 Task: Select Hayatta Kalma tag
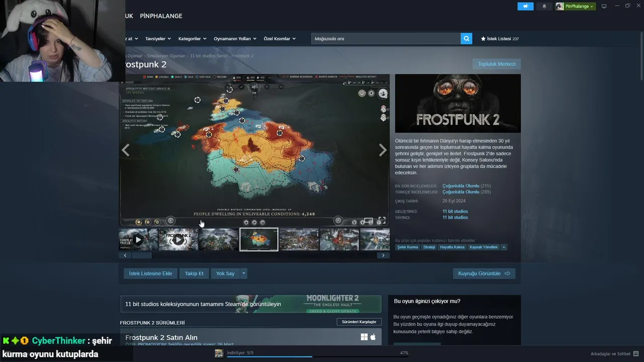pos(452,247)
